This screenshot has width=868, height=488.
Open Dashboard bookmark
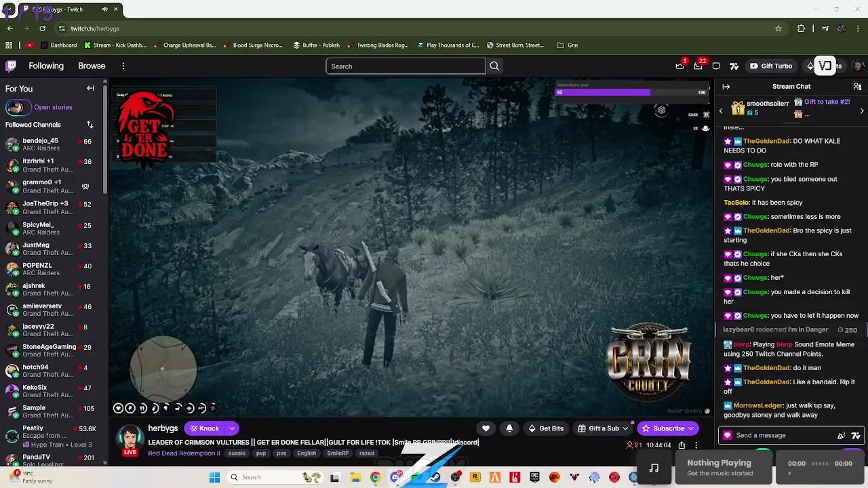pyautogui.click(x=58, y=45)
